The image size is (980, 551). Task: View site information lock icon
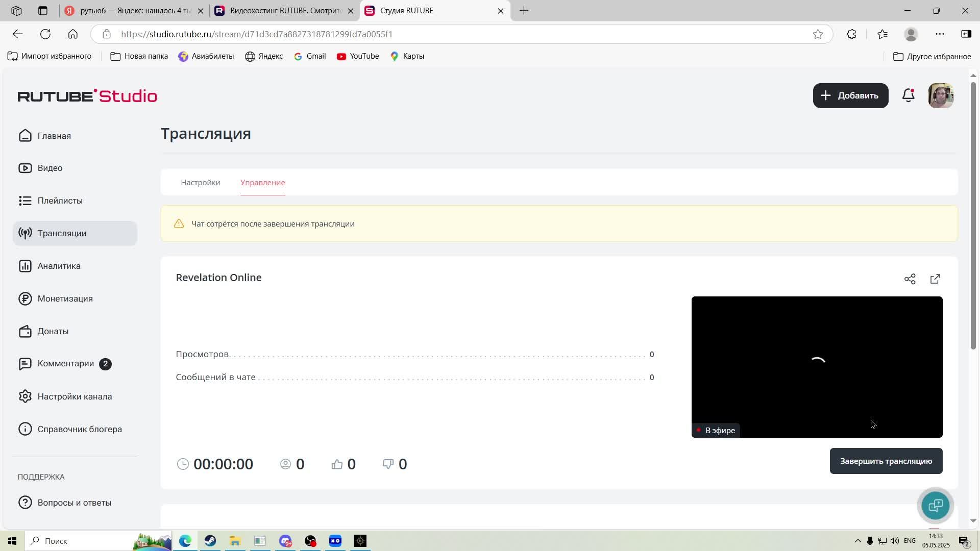(106, 34)
